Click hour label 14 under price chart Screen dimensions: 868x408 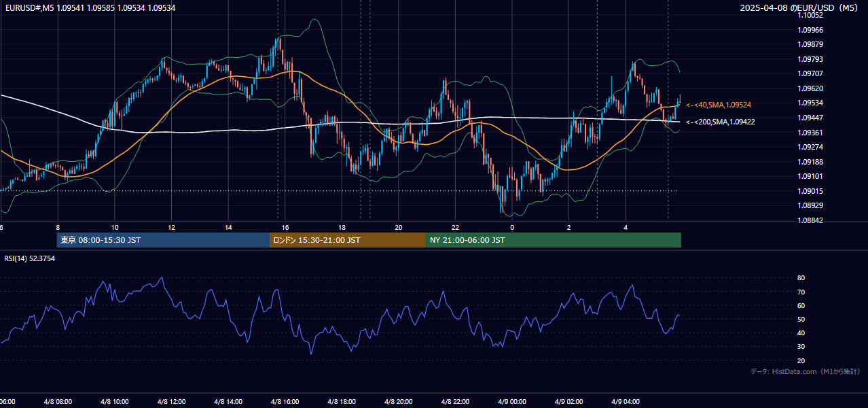point(228,227)
